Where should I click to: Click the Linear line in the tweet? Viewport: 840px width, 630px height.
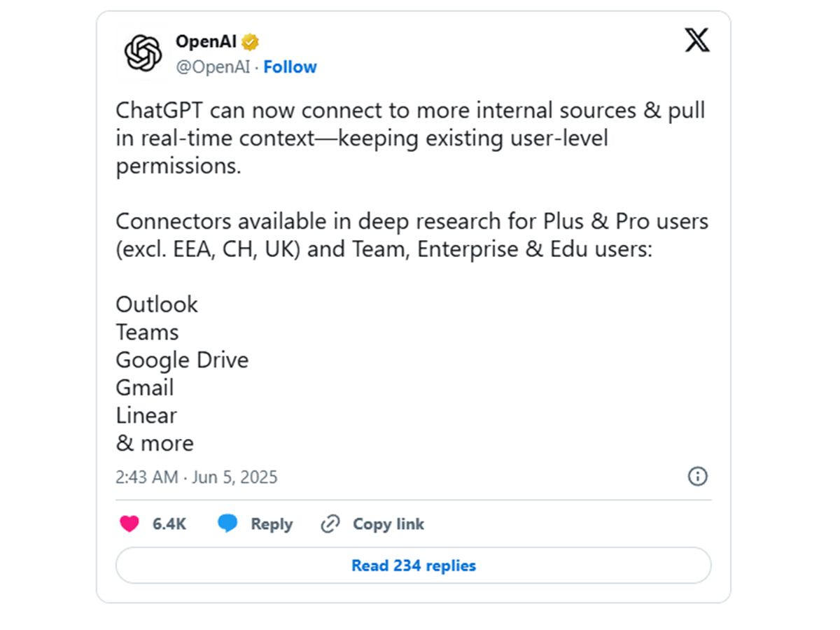tap(146, 415)
